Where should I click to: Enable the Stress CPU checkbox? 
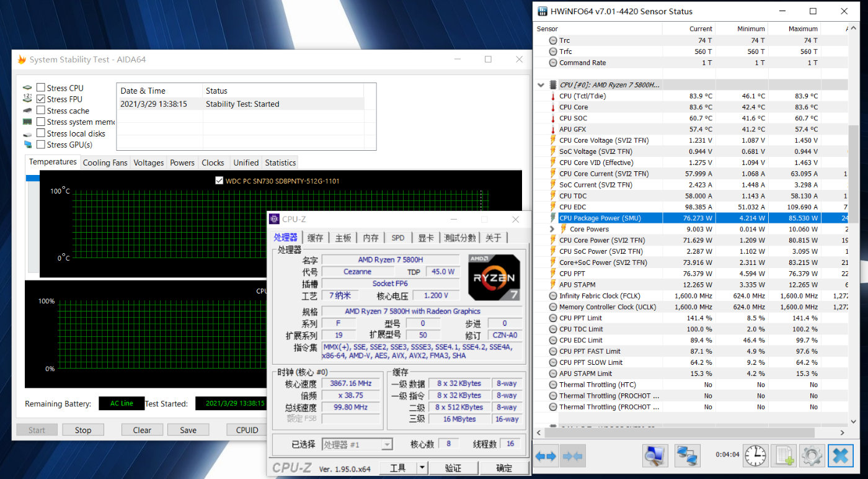pyautogui.click(x=41, y=88)
